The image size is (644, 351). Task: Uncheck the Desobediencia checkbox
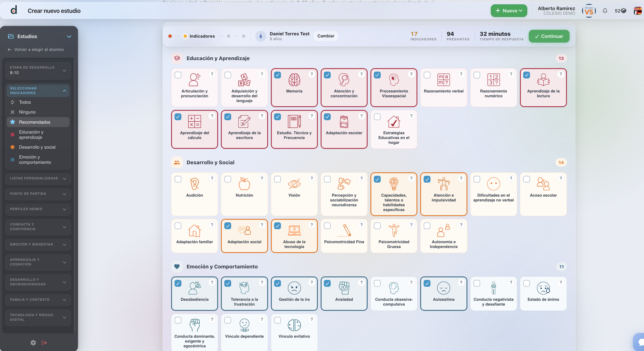click(x=178, y=283)
